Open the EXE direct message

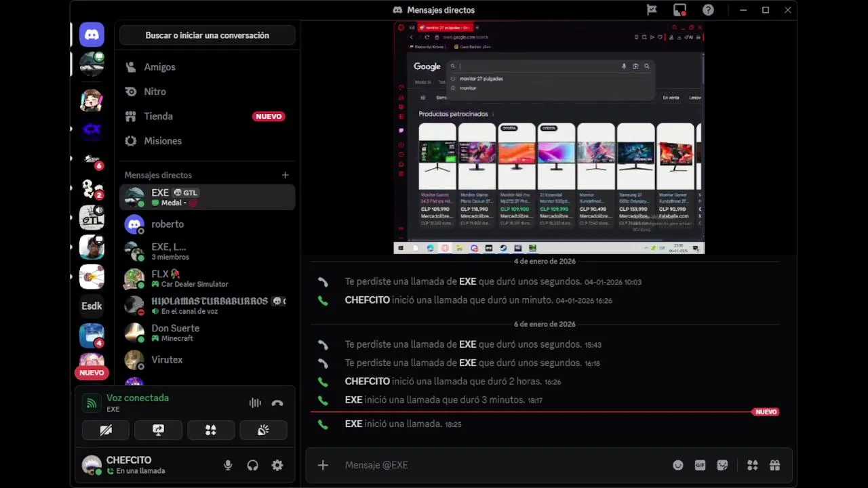coord(207,197)
